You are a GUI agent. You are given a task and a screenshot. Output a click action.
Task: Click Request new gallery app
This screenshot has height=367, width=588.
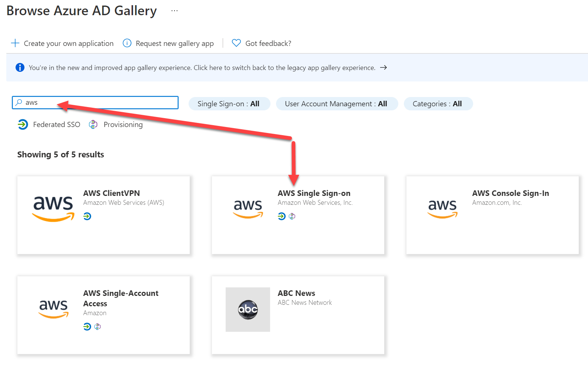point(175,43)
